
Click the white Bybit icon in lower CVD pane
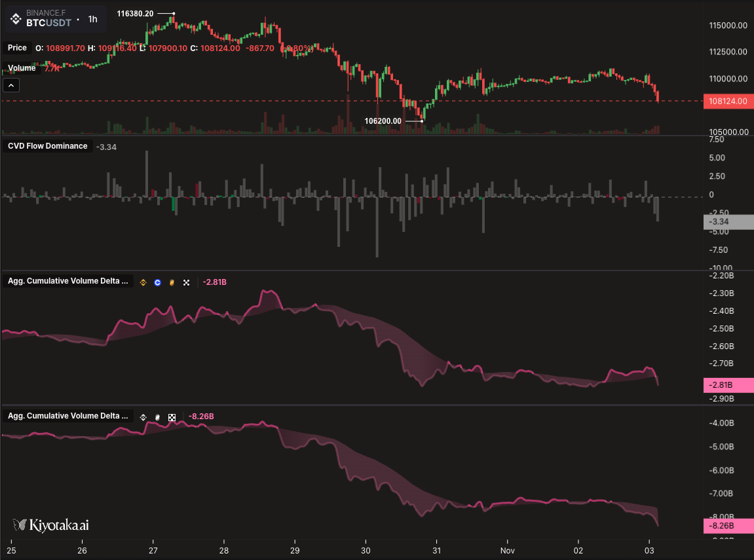(157, 417)
